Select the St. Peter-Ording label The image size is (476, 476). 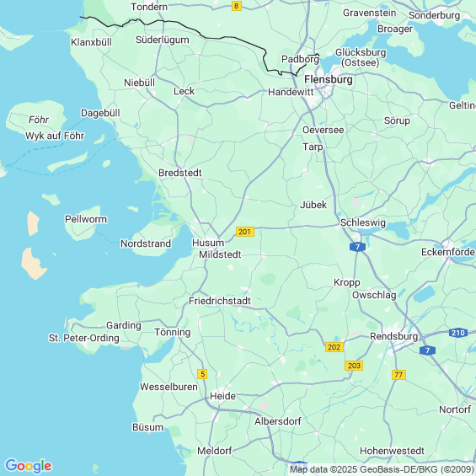point(84,338)
